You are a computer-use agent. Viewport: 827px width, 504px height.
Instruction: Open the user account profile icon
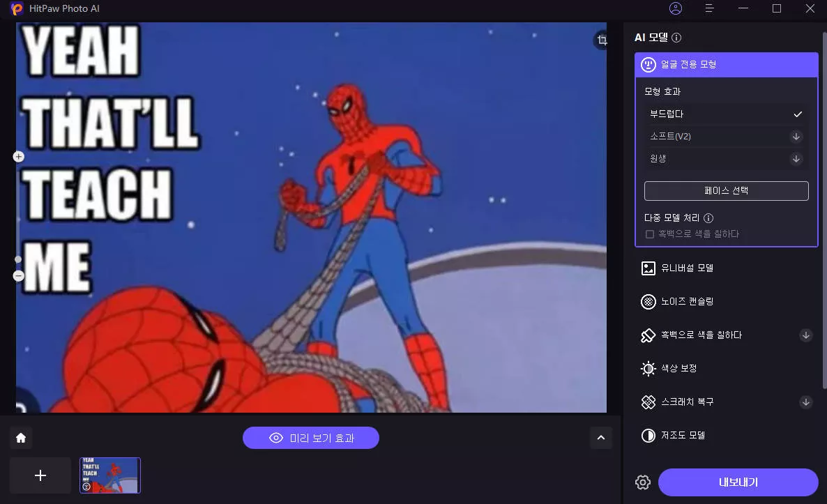pos(675,8)
